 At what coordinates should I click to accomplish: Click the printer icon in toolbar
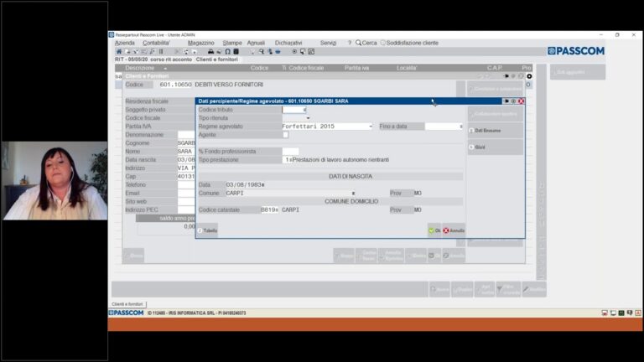tap(210, 52)
